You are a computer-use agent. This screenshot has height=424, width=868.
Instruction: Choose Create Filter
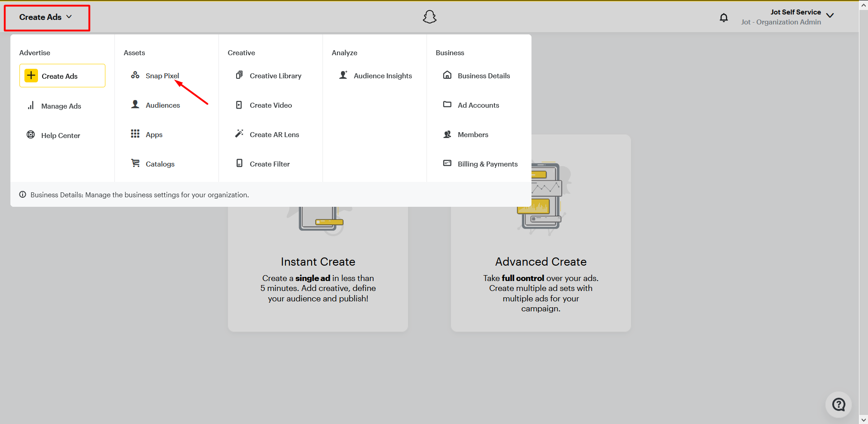(x=270, y=164)
